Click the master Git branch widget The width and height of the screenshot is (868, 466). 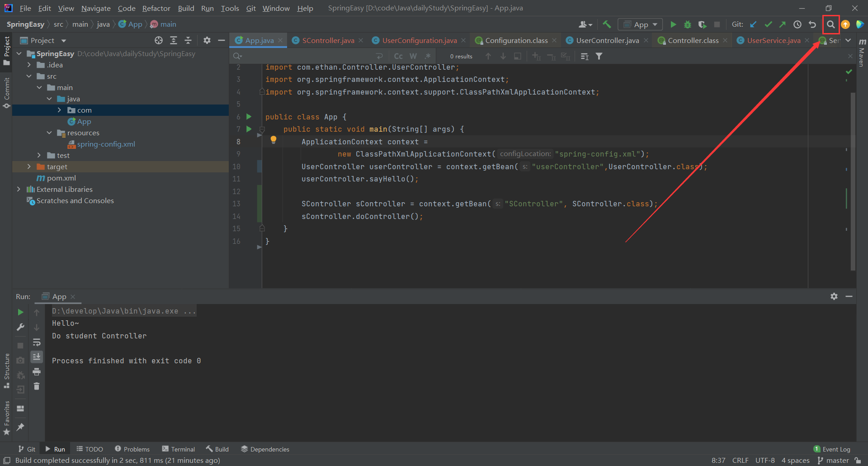coord(833,461)
